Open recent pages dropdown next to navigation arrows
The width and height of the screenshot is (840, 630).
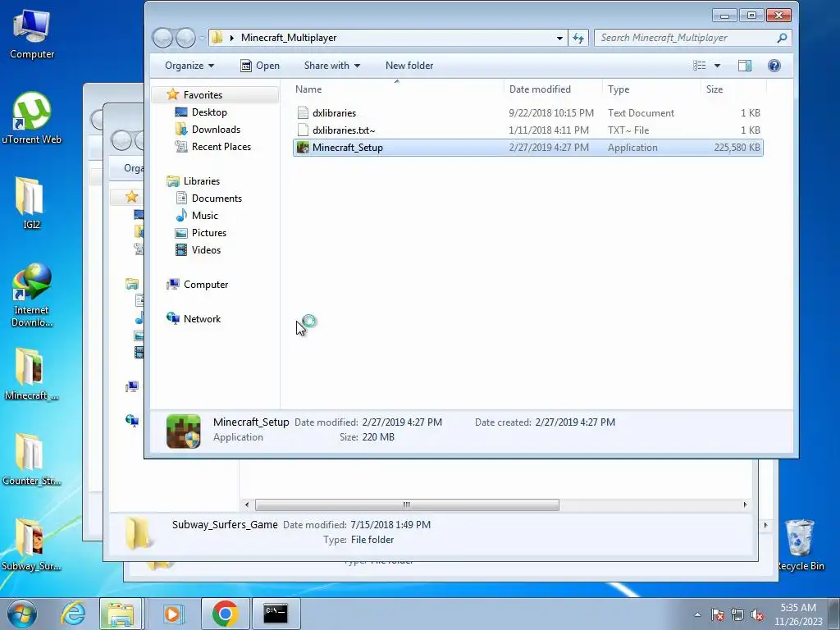(202, 38)
